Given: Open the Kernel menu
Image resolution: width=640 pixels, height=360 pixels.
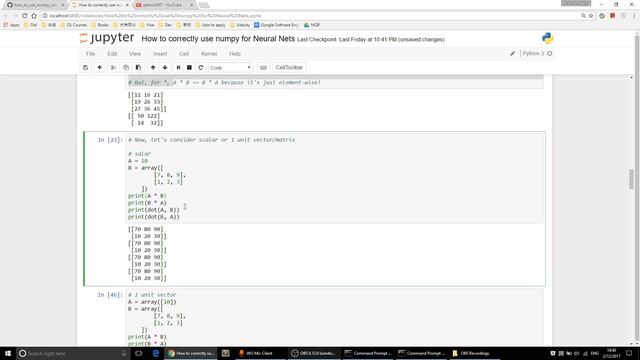Looking at the screenshot, I should pos(209,53).
